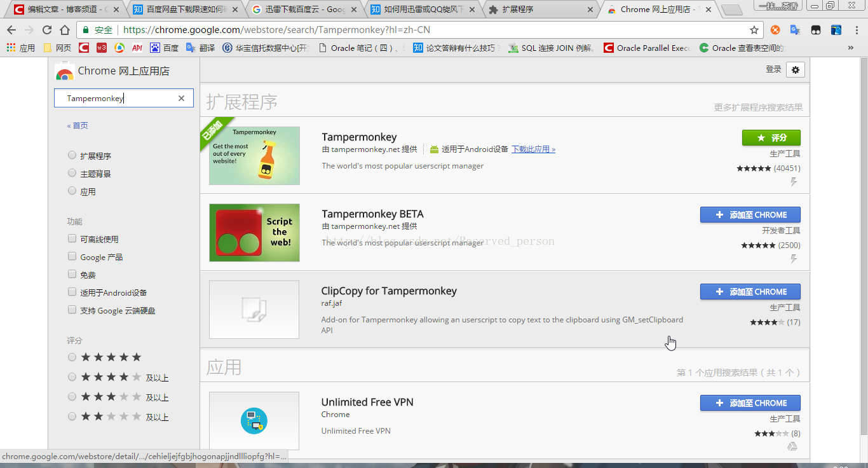
Task: Add ClipCopy for Tampermonkey to Chrome
Action: (x=750, y=291)
